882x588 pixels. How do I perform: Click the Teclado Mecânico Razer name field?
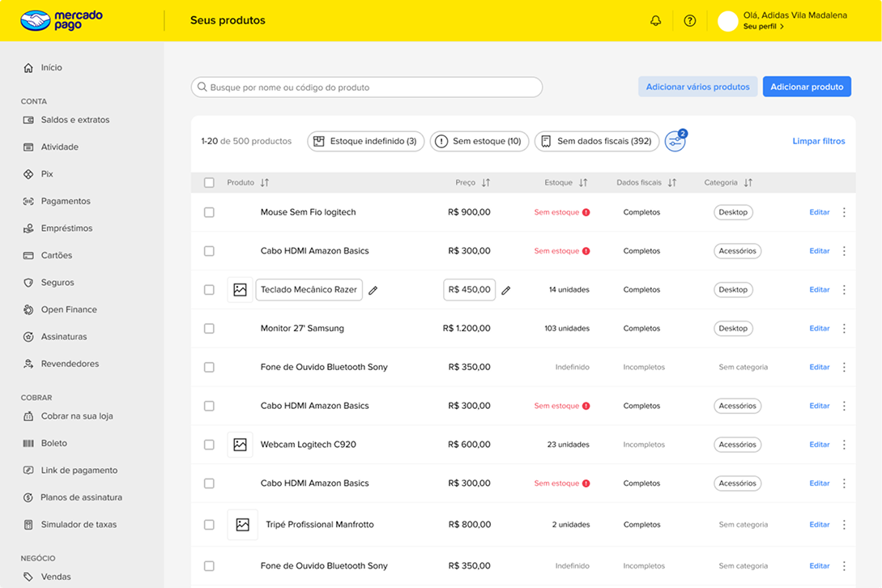[309, 290]
